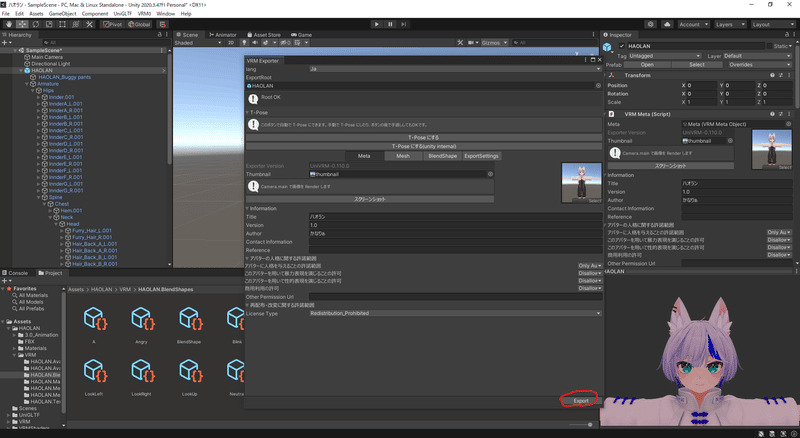Collapse the Armature tree node

click(27, 84)
